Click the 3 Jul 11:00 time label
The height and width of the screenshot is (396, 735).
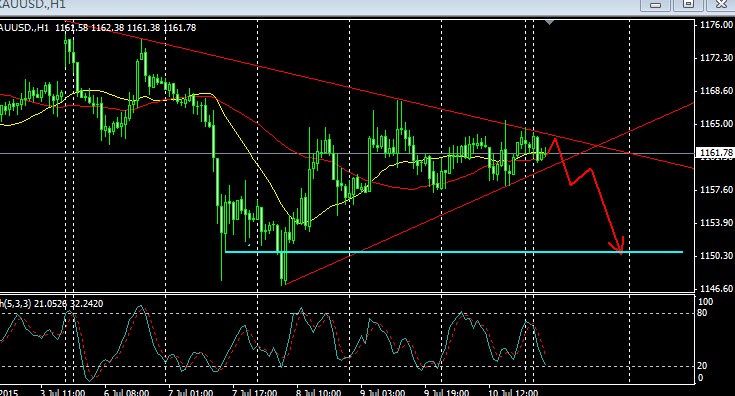tap(63, 392)
